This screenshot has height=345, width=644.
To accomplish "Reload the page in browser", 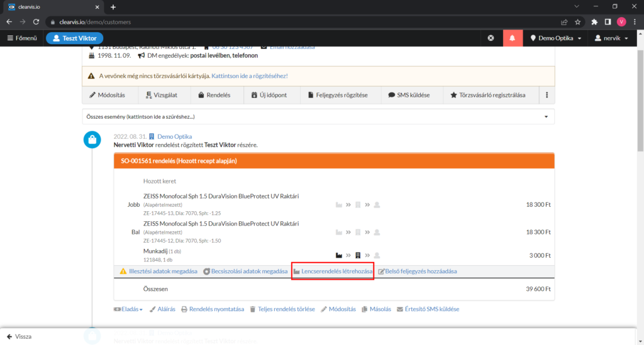I will 36,21.
